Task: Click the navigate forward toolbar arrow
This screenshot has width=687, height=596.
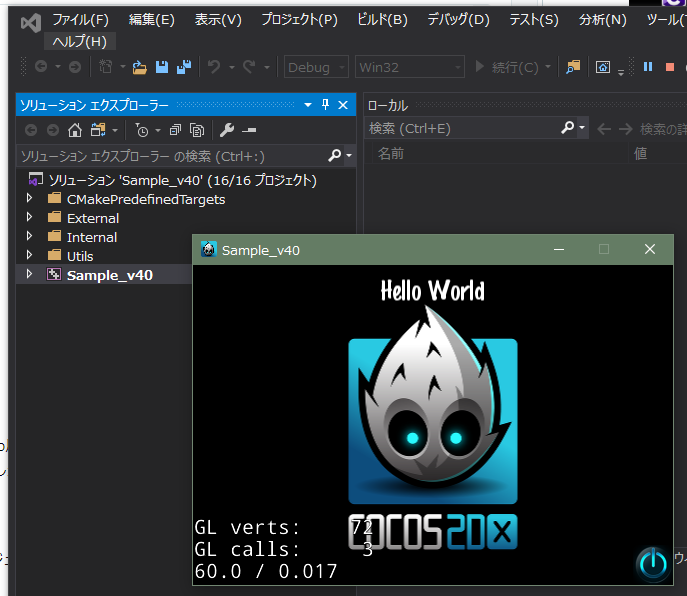Action: point(75,67)
